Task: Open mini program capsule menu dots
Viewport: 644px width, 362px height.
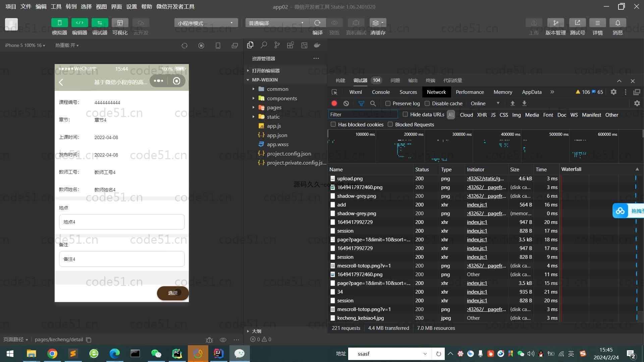Action: click(x=158, y=81)
